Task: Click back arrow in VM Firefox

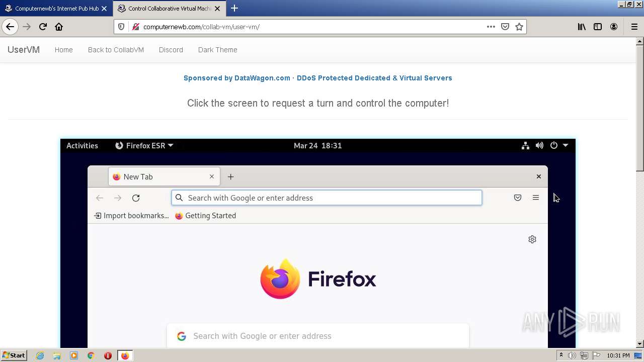Action: [100, 198]
